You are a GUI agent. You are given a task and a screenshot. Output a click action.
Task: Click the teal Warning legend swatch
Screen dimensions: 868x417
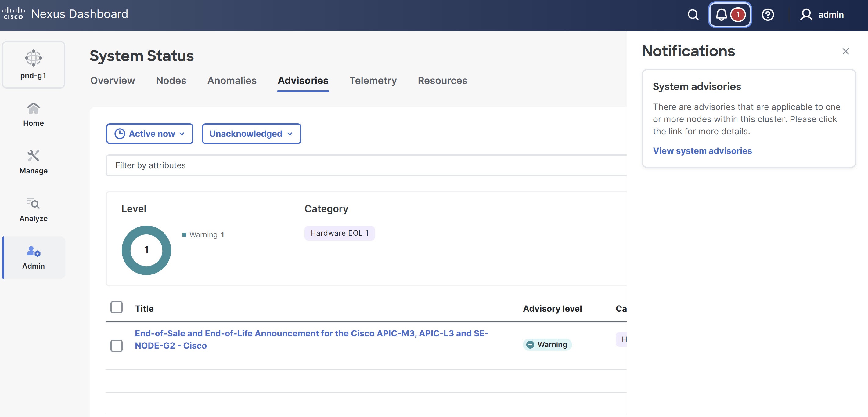[184, 235]
